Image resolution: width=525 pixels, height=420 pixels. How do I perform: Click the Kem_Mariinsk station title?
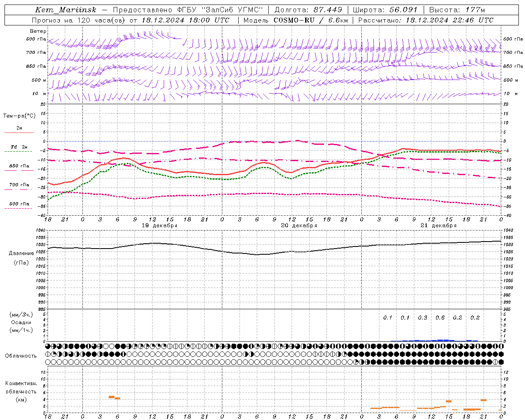tap(66, 10)
